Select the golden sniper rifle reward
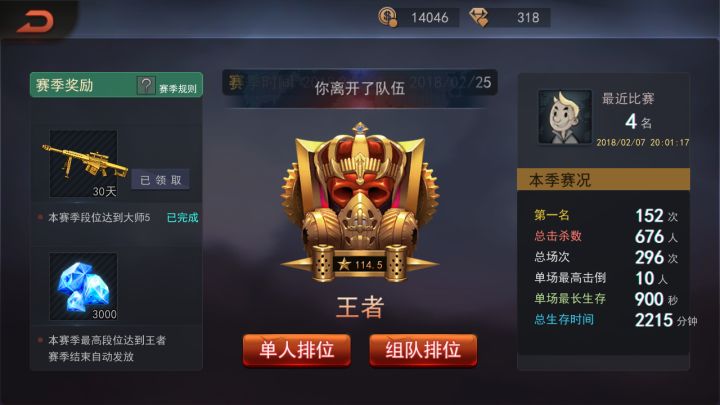 [84, 164]
